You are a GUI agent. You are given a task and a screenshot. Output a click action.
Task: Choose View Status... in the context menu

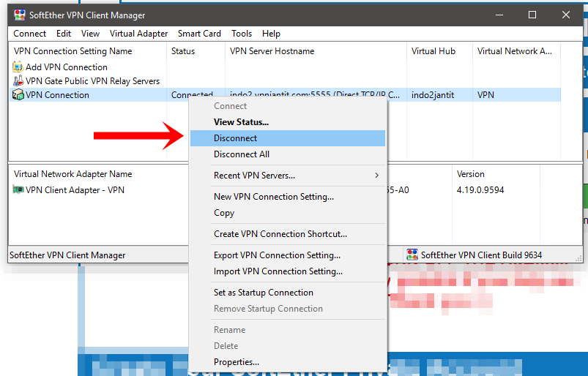(288, 122)
